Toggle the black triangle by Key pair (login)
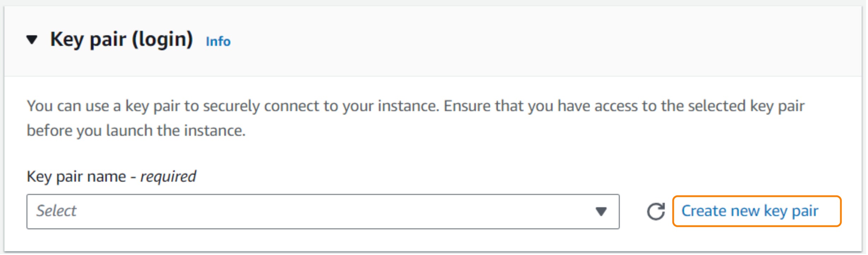 (32, 40)
